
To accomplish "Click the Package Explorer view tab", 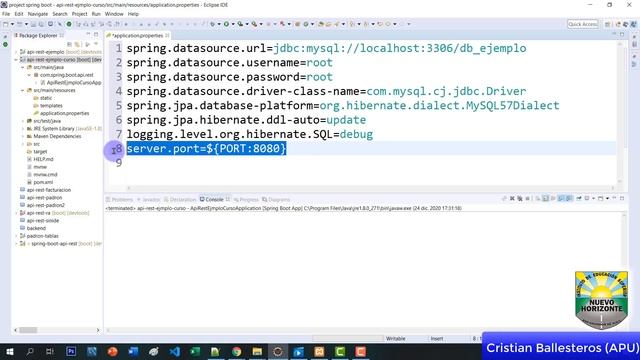I will tap(38, 36).
